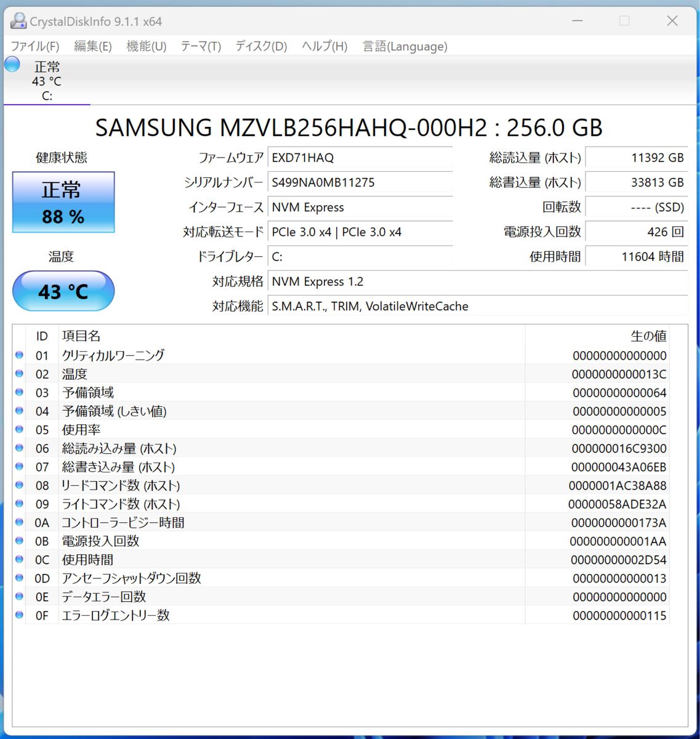Open the 言語(Language) menu
Viewport: 700px width, 739px height.
[405, 46]
